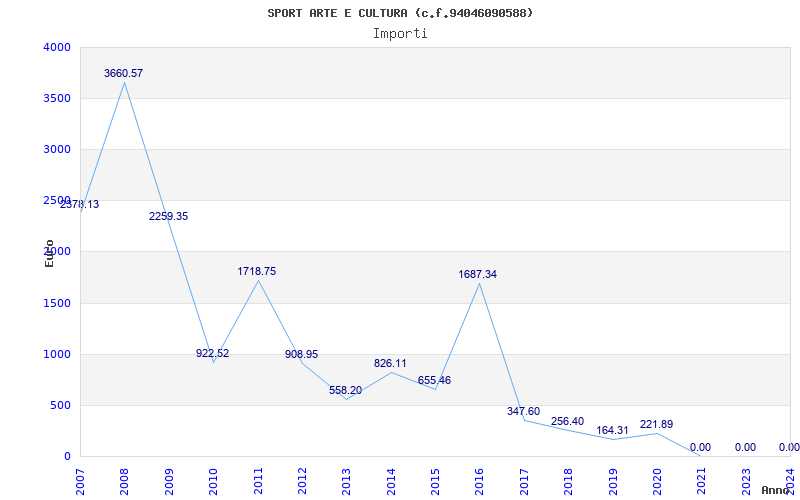Click the Anno axis title
Image resolution: width=800 pixels, height=500 pixels.
[774, 491]
